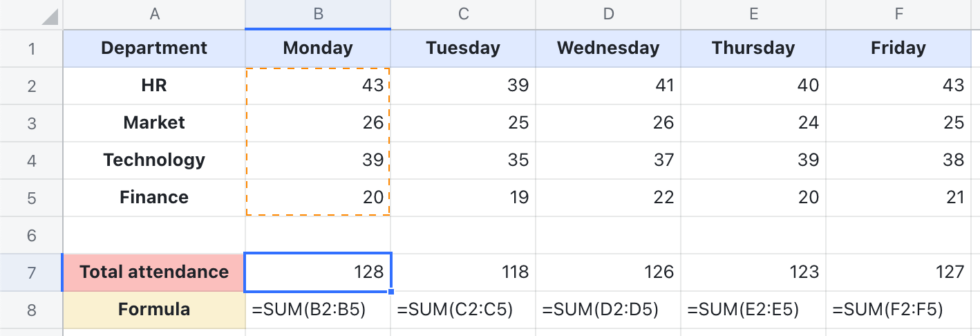Click Monday total cell showing 128
980x336 pixels.
[318, 272]
